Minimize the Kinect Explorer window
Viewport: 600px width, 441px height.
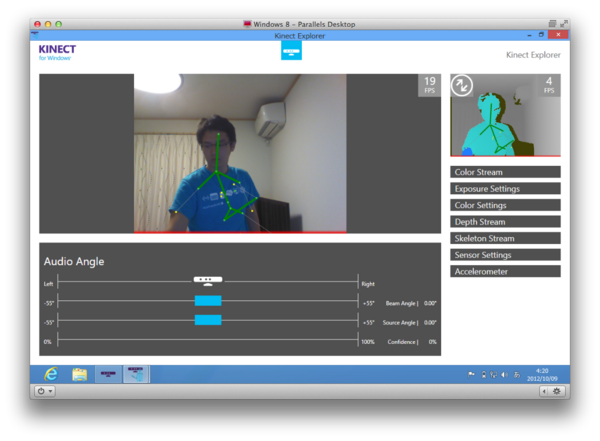pos(529,35)
